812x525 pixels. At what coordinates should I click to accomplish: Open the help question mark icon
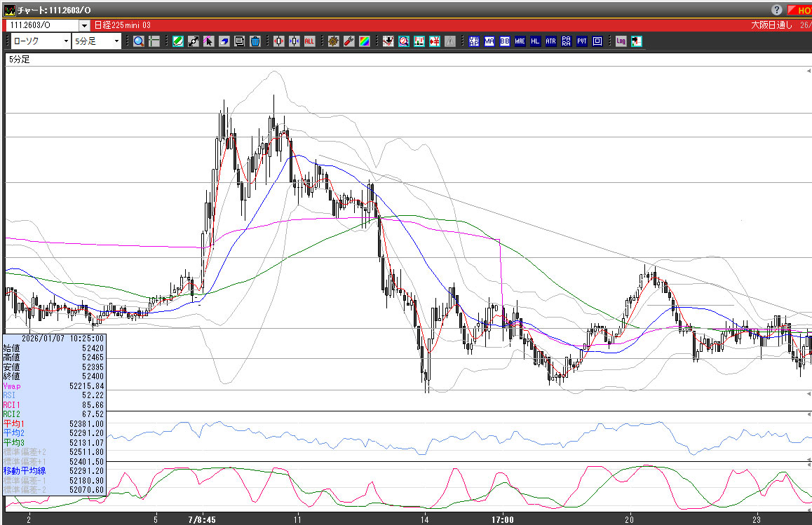click(x=777, y=10)
